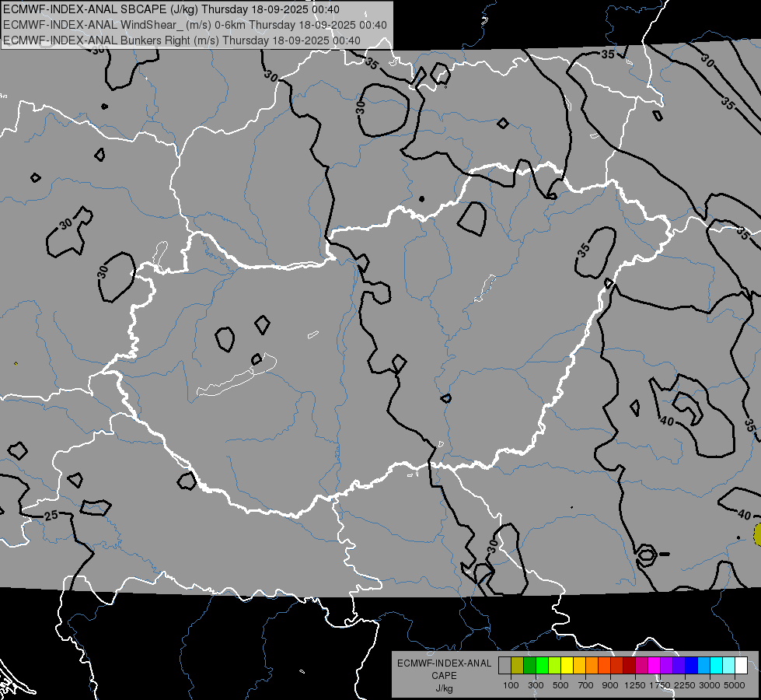Click the WindShear 0-6km title line
This screenshot has width=761, height=700.
(195, 25)
